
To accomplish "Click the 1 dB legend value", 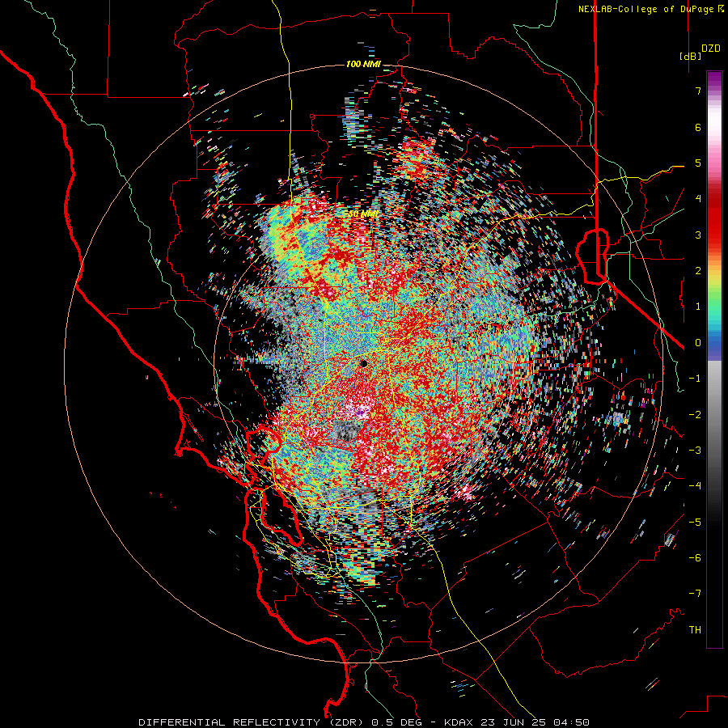I will pos(698,307).
